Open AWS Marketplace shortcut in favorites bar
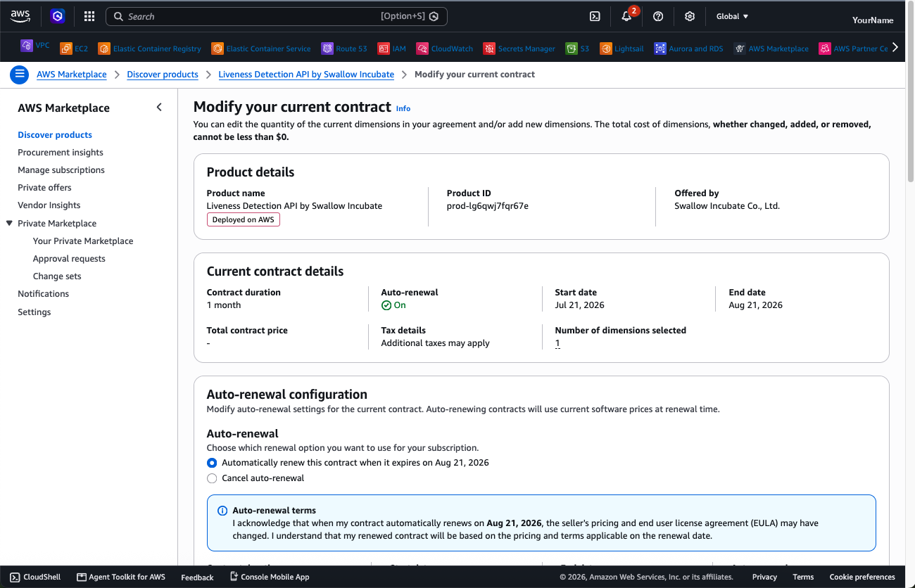The image size is (915, 588). click(771, 49)
